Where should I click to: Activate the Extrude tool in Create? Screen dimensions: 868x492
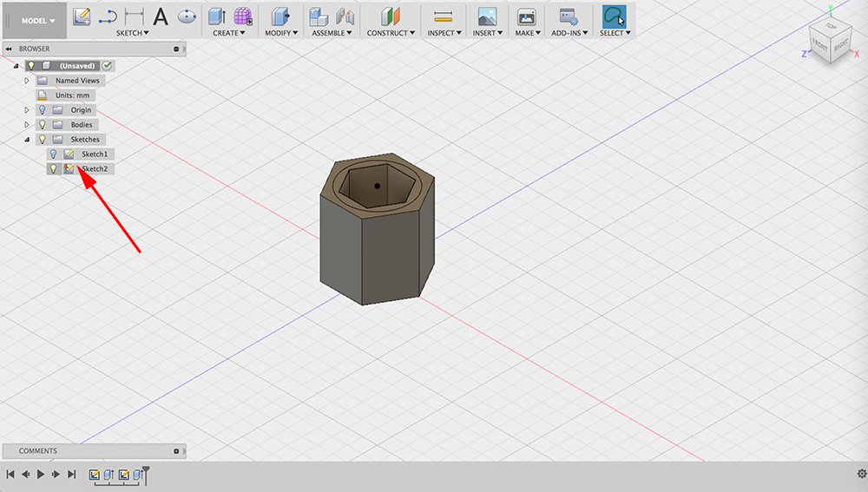[216, 16]
